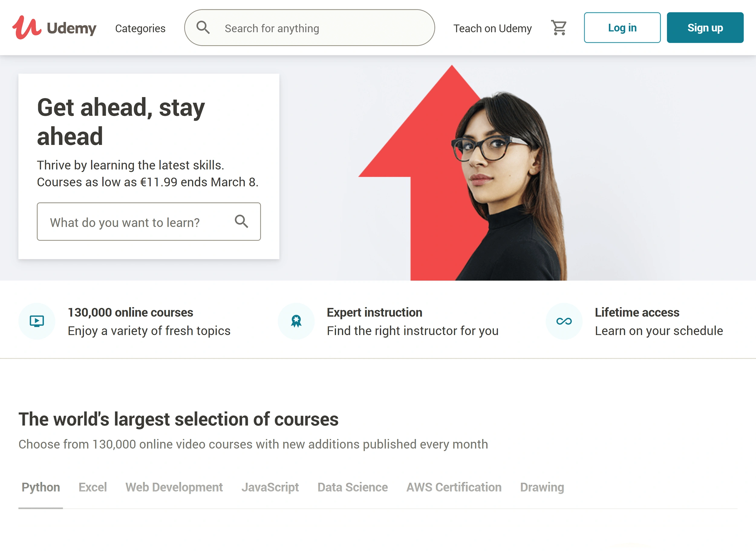Screen dimensions: 756x552
Task: Click the Drawing category tab
Action: coord(541,487)
